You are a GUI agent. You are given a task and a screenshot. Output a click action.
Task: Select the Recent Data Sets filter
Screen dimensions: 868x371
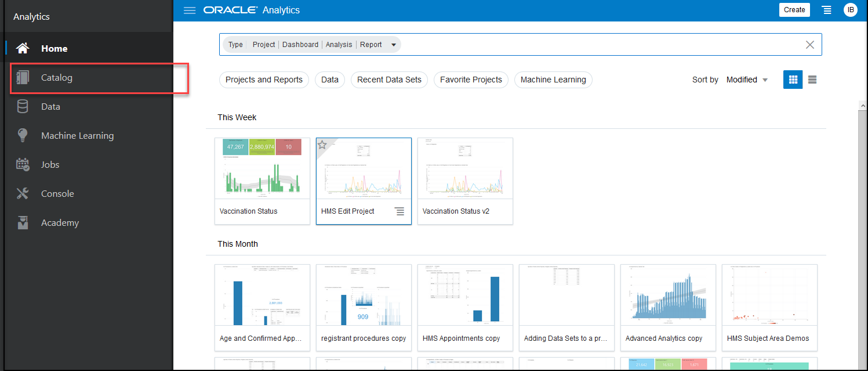(x=388, y=80)
